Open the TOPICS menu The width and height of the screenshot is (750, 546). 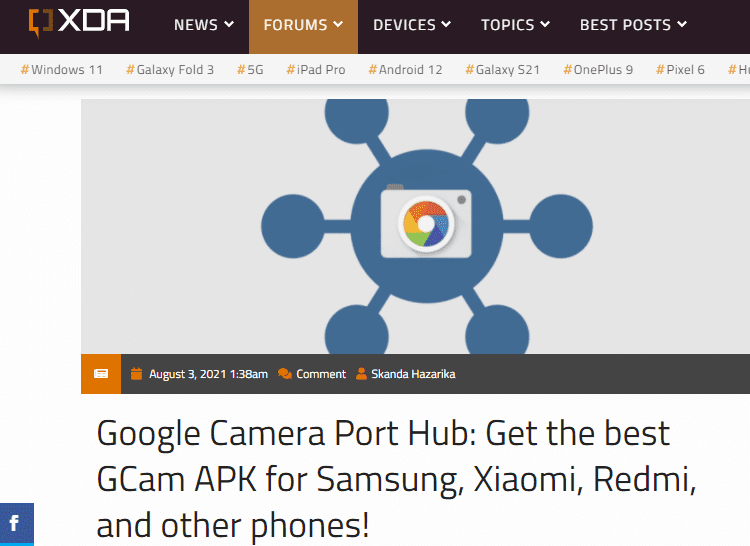click(515, 25)
